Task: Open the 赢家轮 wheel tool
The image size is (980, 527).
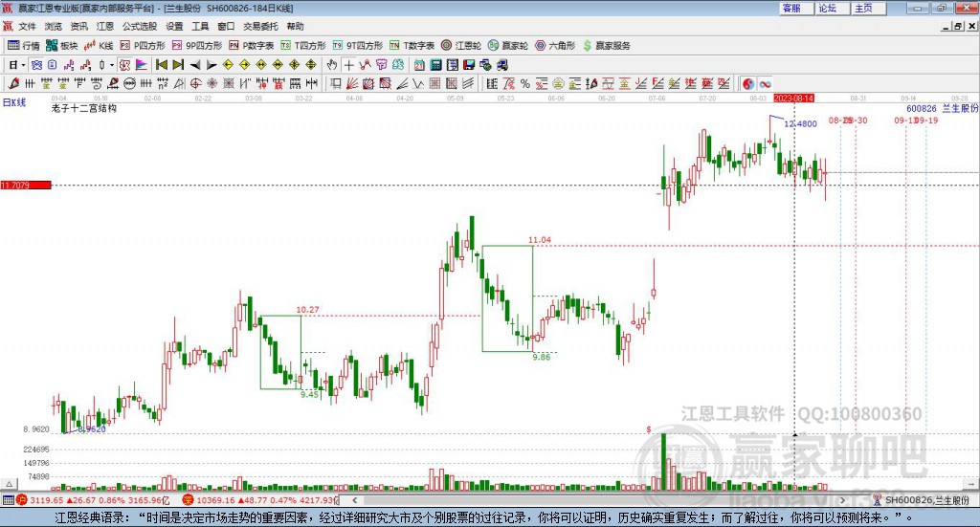Action: coord(508,46)
